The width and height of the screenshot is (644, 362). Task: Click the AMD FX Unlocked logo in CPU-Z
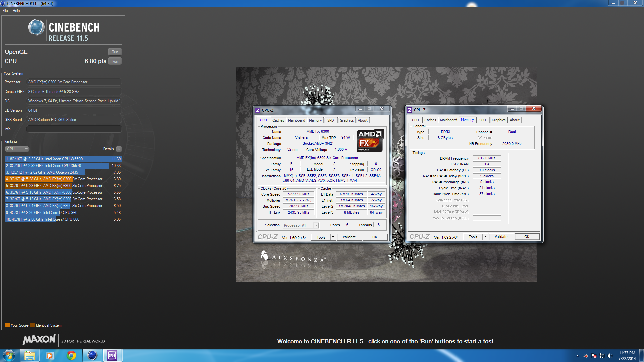click(370, 140)
